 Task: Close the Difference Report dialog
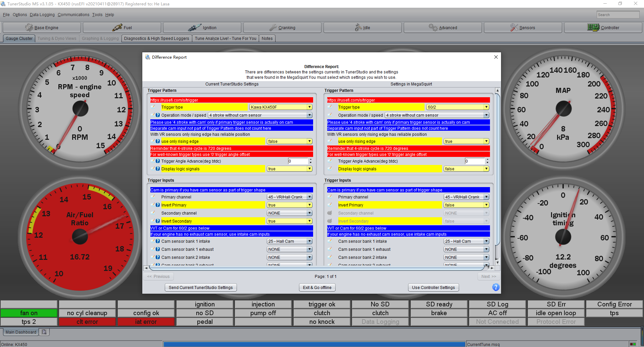click(496, 57)
